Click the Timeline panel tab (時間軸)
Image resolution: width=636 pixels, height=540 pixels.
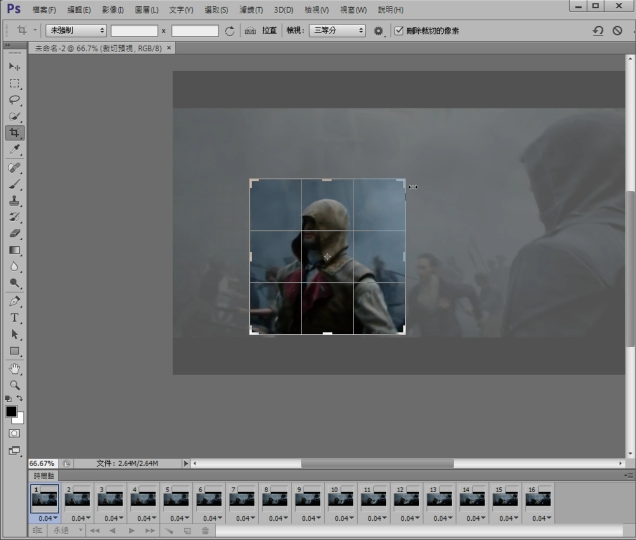pos(43,475)
